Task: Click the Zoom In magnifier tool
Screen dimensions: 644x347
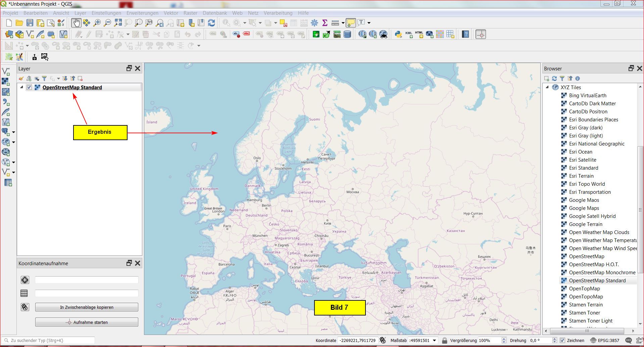Action: tap(97, 23)
